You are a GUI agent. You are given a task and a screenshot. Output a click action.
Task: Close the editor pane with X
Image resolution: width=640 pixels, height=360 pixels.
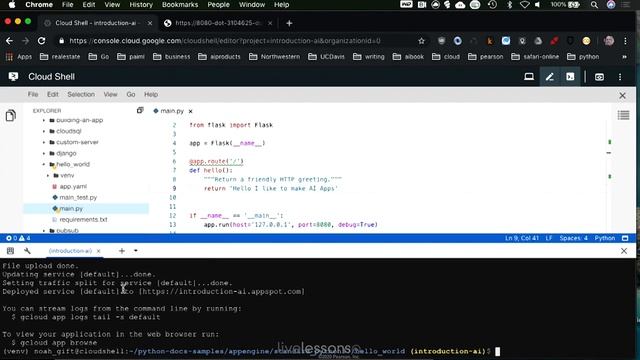[622, 95]
